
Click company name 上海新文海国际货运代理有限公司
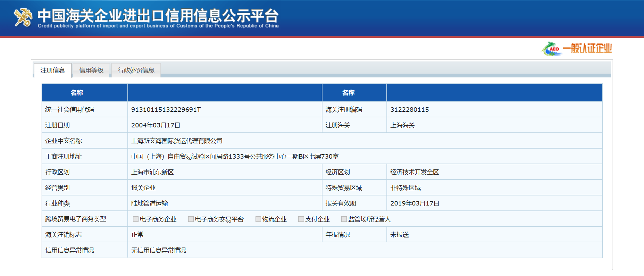(177, 141)
